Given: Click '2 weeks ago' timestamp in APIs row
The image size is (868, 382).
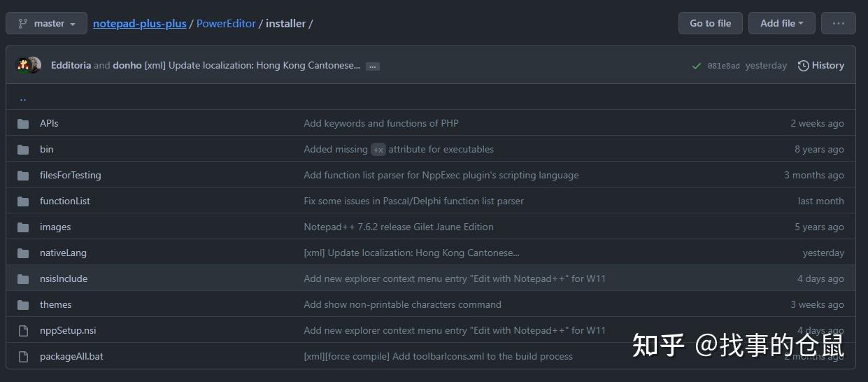Looking at the screenshot, I should [x=817, y=123].
